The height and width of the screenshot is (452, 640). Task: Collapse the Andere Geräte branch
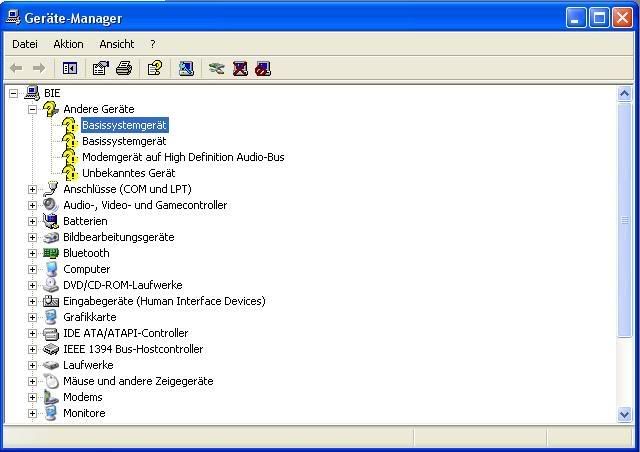click(x=32, y=109)
